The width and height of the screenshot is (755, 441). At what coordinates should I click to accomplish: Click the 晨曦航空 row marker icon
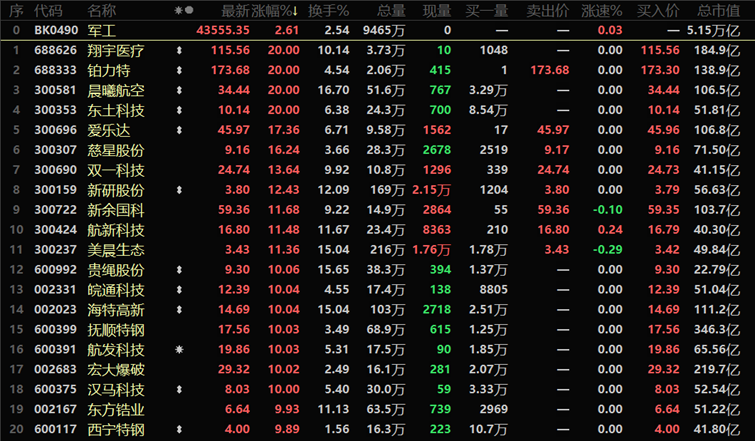tap(179, 90)
